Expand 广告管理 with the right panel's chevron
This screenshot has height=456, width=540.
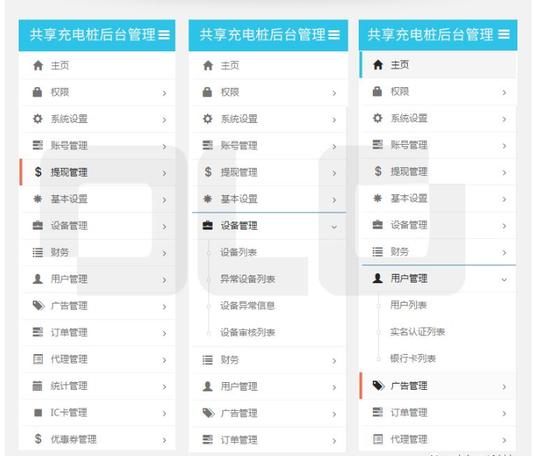[504, 387]
